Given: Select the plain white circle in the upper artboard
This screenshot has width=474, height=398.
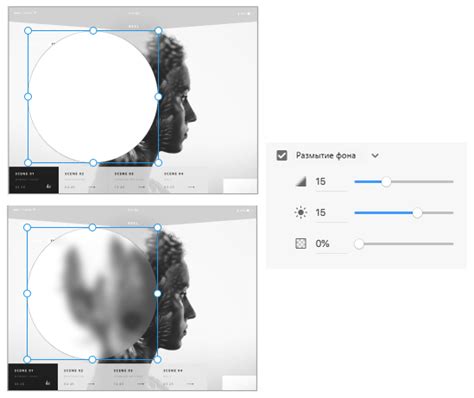Looking at the screenshot, I should (x=93, y=97).
